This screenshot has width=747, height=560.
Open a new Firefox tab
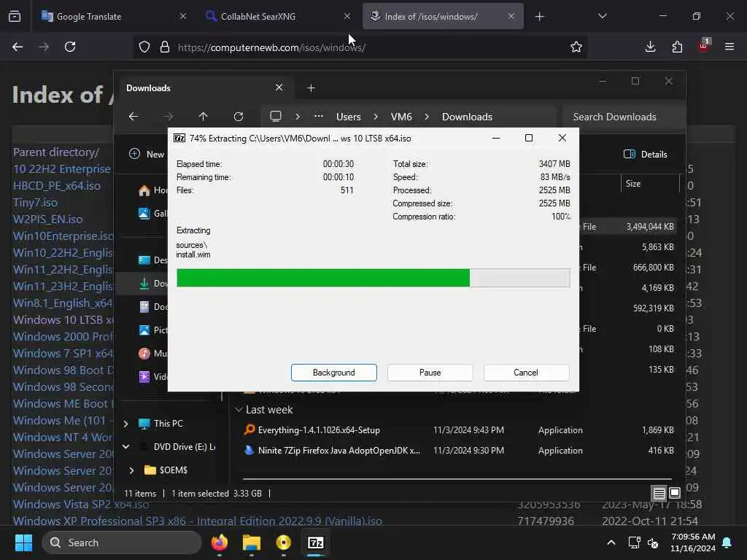[x=539, y=17]
